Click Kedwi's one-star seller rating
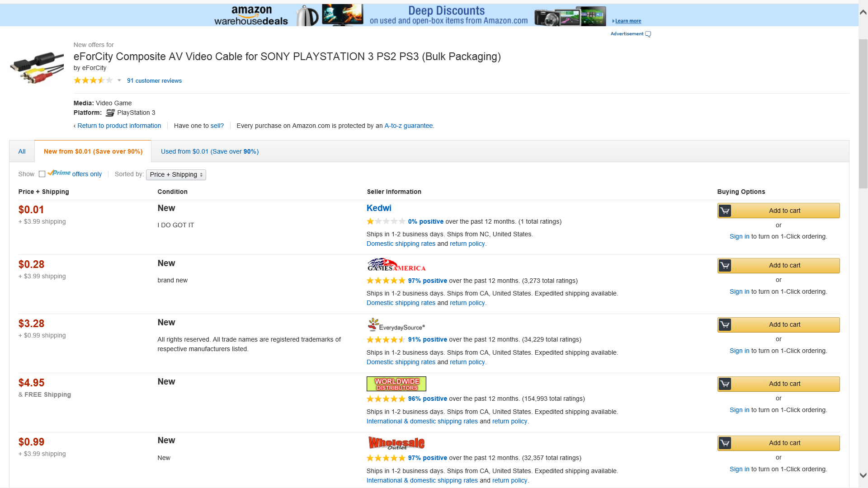868x488 pixels. click(x=386, y=221)
